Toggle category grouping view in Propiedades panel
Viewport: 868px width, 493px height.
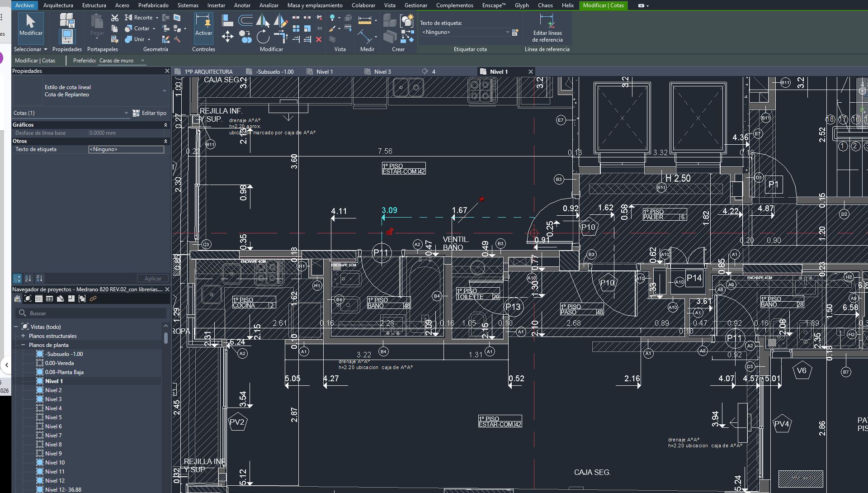17,279
